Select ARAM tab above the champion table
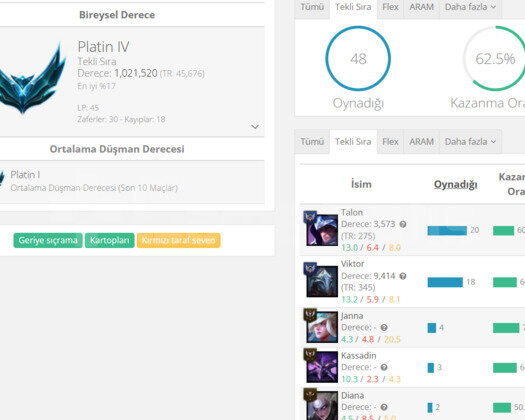Screen dimensions: 525x420 coord(422,142)
